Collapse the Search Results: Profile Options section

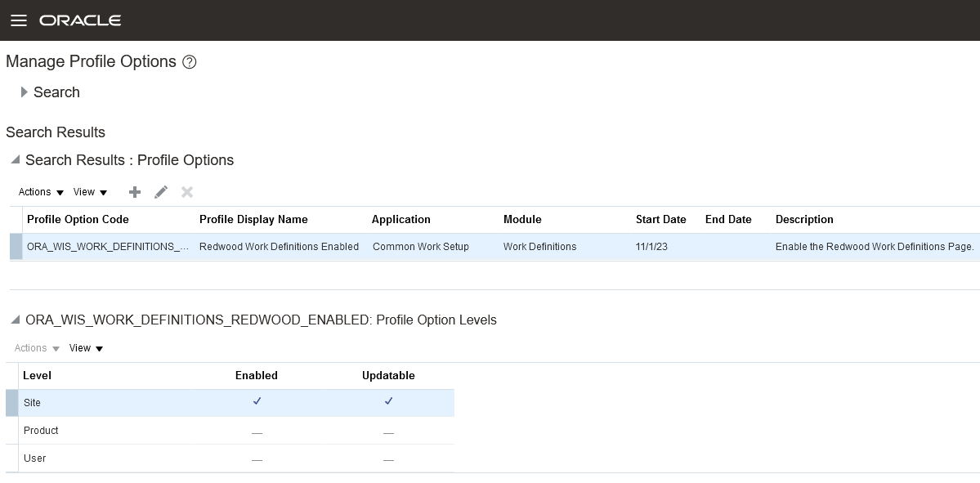tap(14, 160)
